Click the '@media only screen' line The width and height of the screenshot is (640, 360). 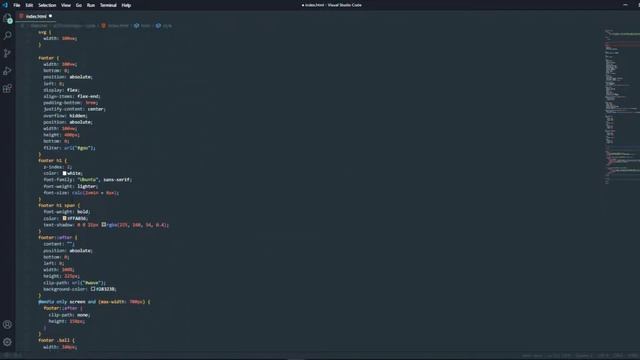pyautogui.click(x=94, y=302)
